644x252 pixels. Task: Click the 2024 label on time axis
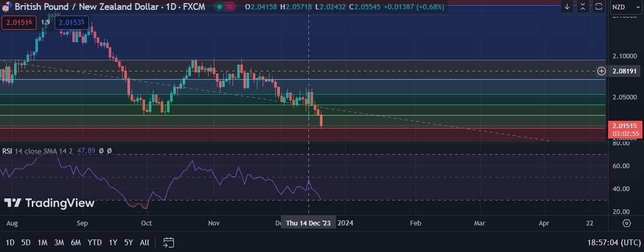(x=345, y=223)
